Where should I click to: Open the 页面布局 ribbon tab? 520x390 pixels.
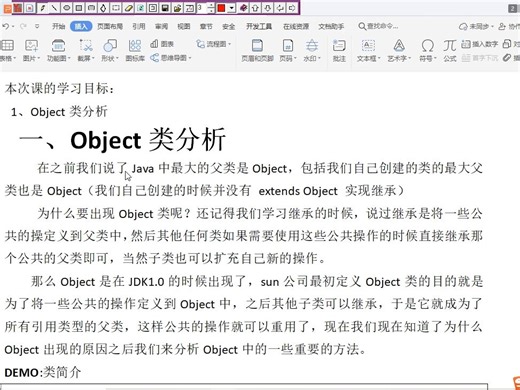tap(110, 26)
